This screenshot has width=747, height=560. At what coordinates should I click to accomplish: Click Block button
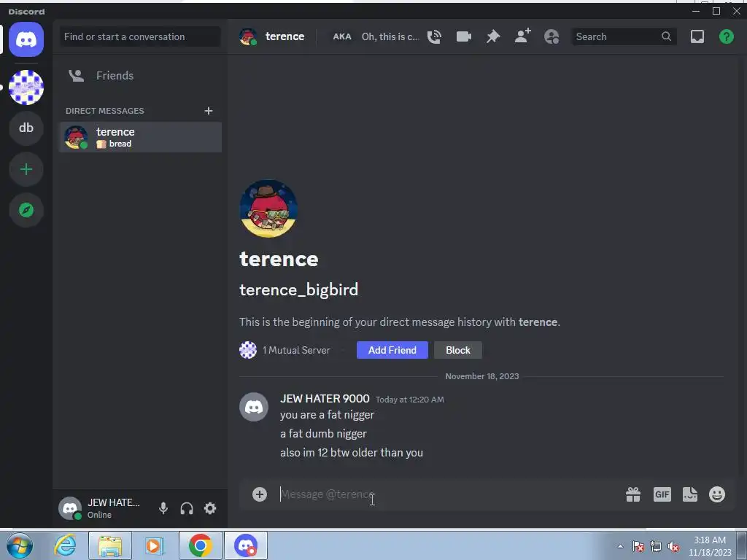[458, 350]
